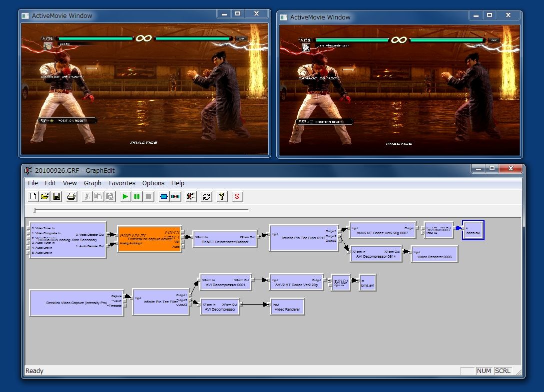Click the "NUM" status bar indicator
Image resolution: width=544 pixels, height=392 pixels.
click(484, 371)
